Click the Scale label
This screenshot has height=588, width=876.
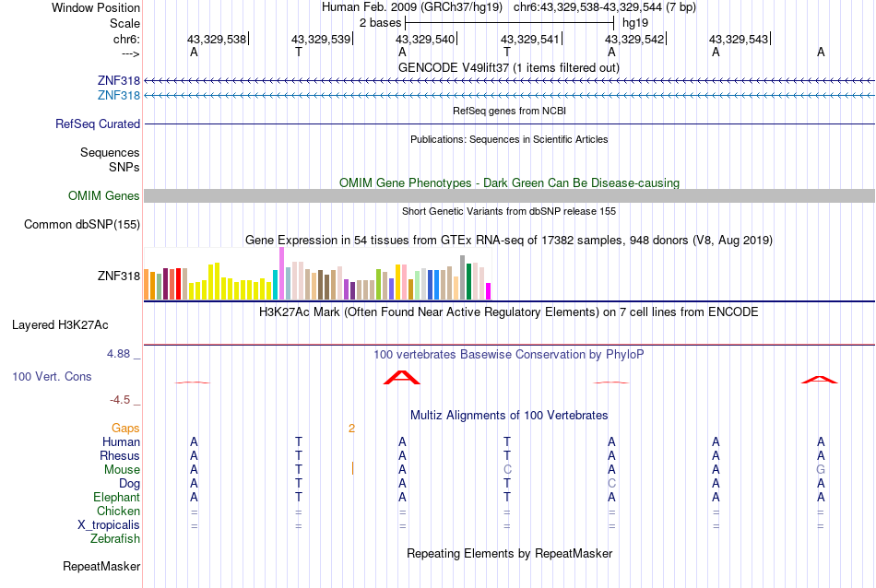(x=124, y=23)
